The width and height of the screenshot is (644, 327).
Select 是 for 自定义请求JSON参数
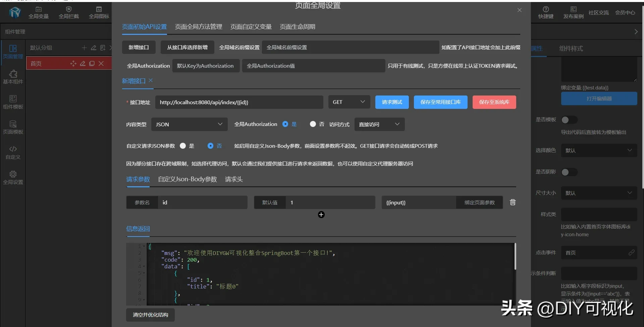click(x=183, y=146)
